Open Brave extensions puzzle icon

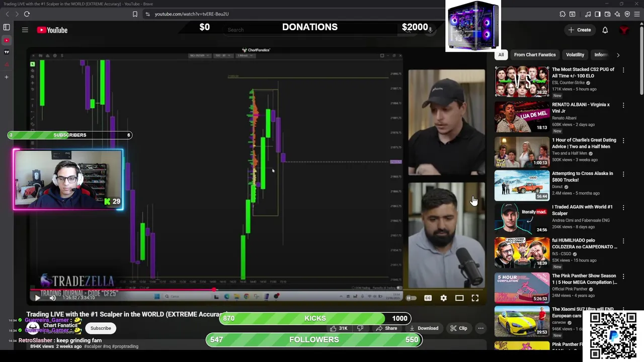[x=562, y=14]
